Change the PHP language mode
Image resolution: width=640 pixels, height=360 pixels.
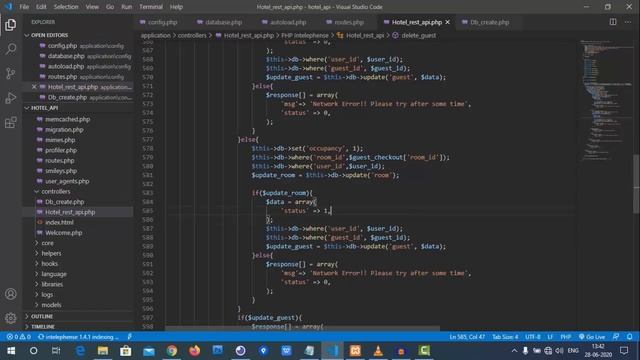click(565, 337)
